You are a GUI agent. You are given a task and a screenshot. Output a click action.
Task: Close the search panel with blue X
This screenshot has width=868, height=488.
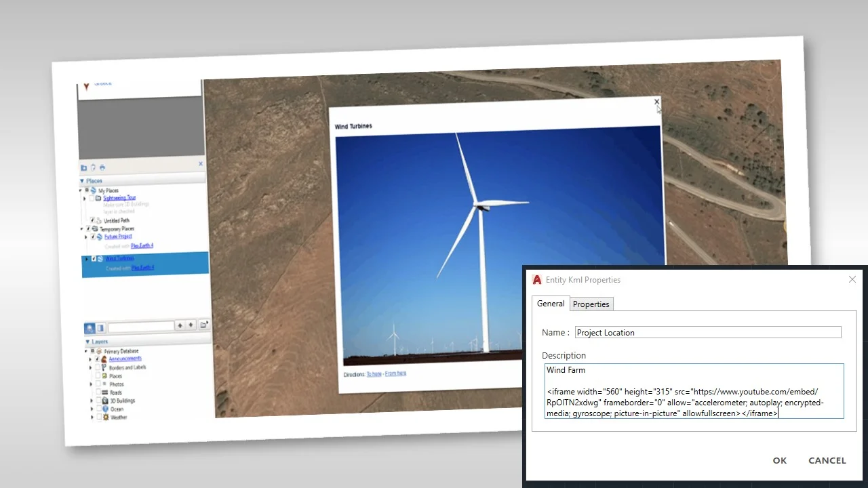pyautogui.click(x=201, y=163)
